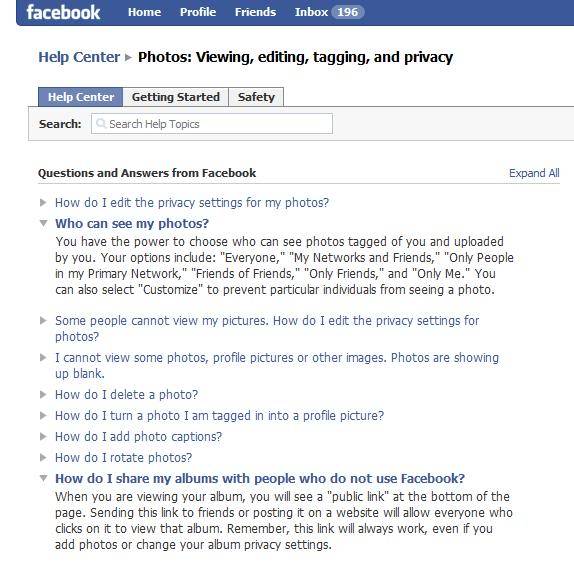
Task: Click the Inbox 196 unread badge
Action: pos(347,12)
